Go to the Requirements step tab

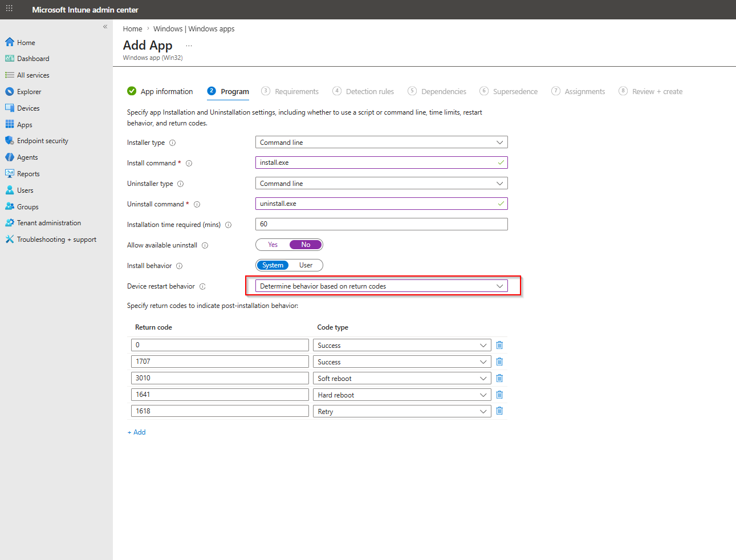point(296,92)
